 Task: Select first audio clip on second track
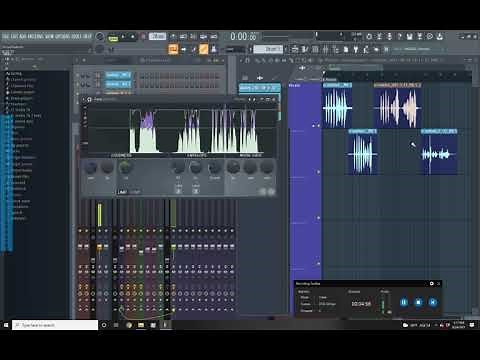pos(363,152)
